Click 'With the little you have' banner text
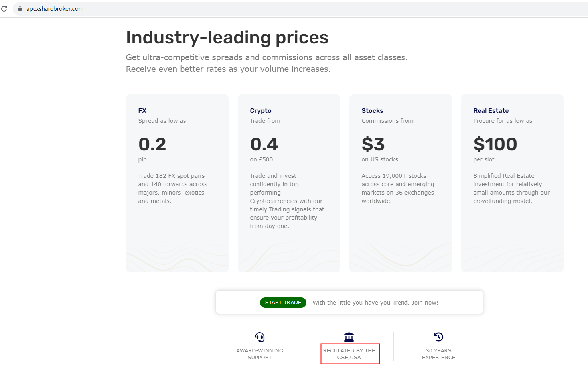 [x=375, y=303]
